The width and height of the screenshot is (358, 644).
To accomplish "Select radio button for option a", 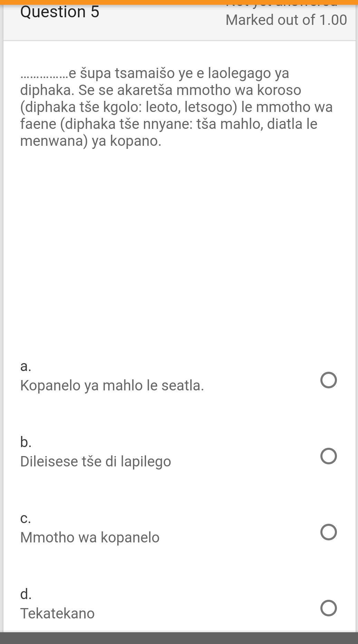I will tap(328, 380).
